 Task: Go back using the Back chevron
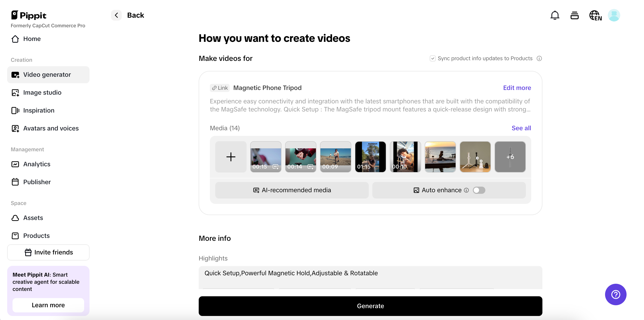pos(116,15)
